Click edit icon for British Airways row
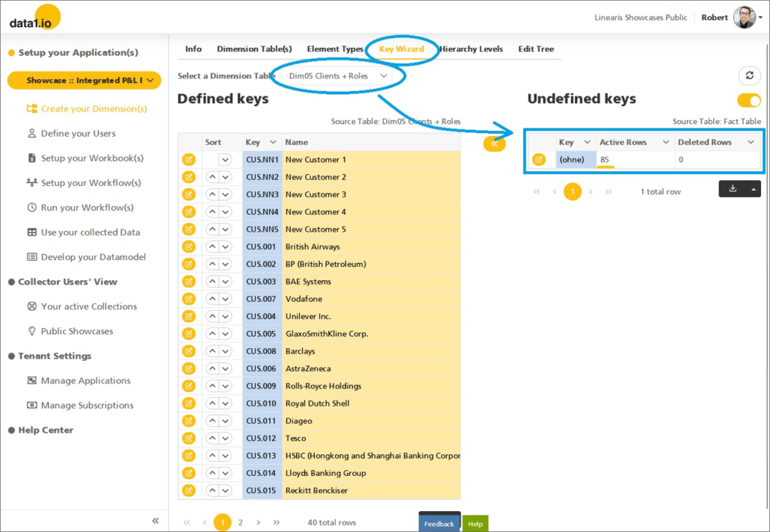The width and height of the screenshot is (770, 532). [188, 247]
